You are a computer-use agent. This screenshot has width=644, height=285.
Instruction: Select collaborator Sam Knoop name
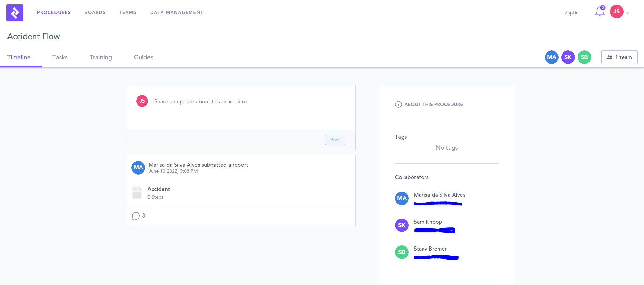428,222
